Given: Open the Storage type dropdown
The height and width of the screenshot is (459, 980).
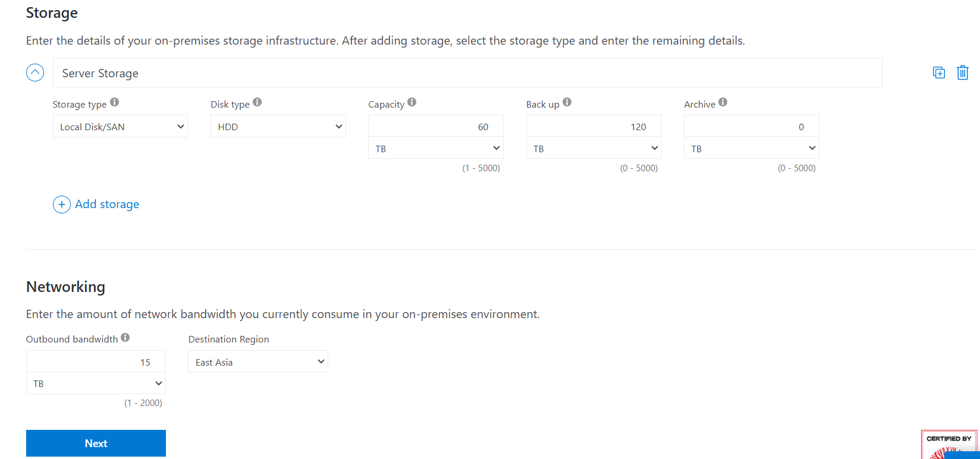Looking at the screenshot, I should (120, 127).
